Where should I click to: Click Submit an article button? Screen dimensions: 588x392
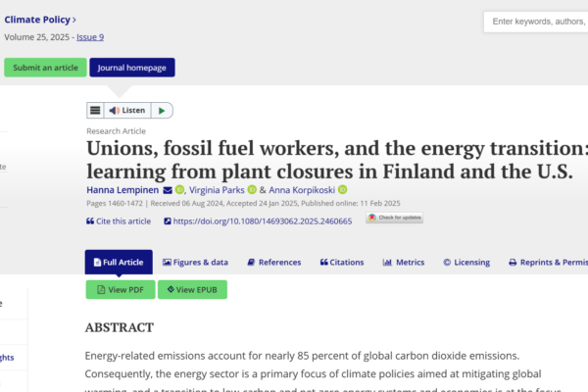(x=45, y=68)
